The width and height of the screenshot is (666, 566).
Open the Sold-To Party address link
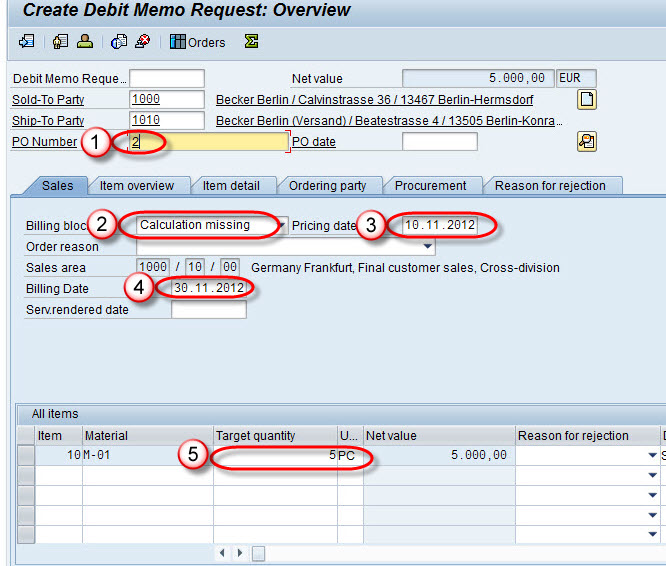374,100
